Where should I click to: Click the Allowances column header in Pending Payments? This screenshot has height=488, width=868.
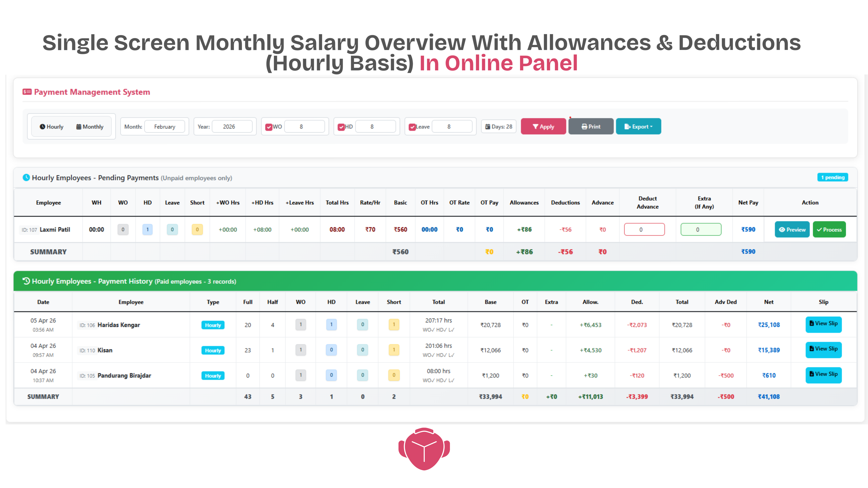pos(524,202)
